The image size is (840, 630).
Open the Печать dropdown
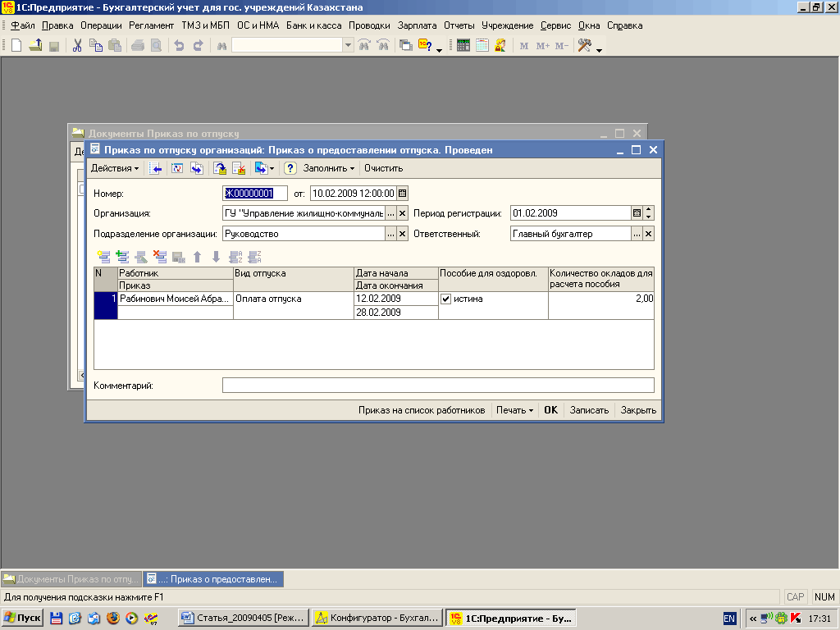click(514, 410)
